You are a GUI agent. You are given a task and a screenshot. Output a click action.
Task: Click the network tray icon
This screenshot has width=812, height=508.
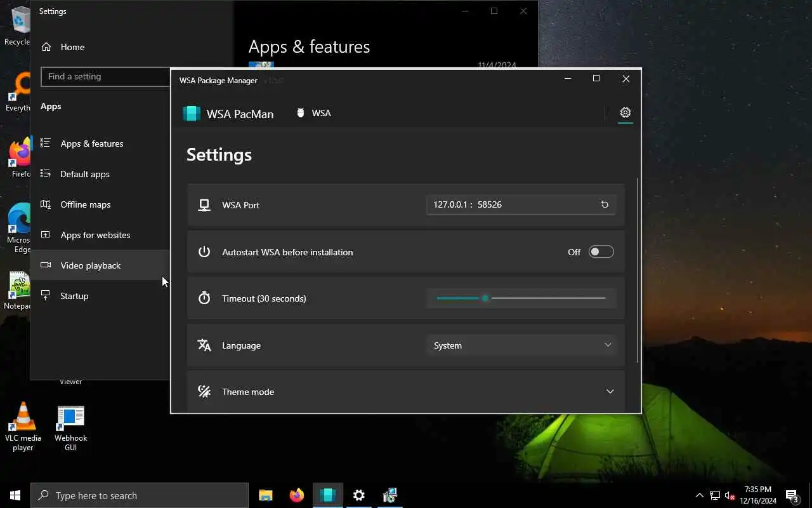[714, 495]
